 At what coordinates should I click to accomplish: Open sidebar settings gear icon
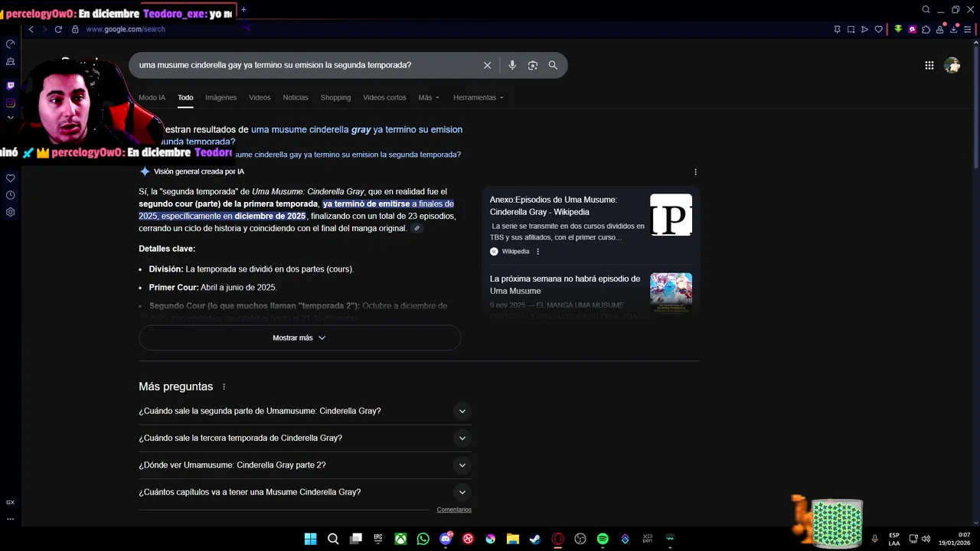pyautogui.click(x=10, y=212)
